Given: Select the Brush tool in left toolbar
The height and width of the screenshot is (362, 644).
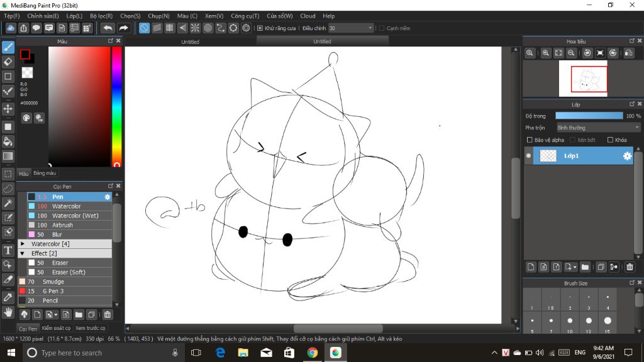Looking at the screenshot, I should point(8,47).
